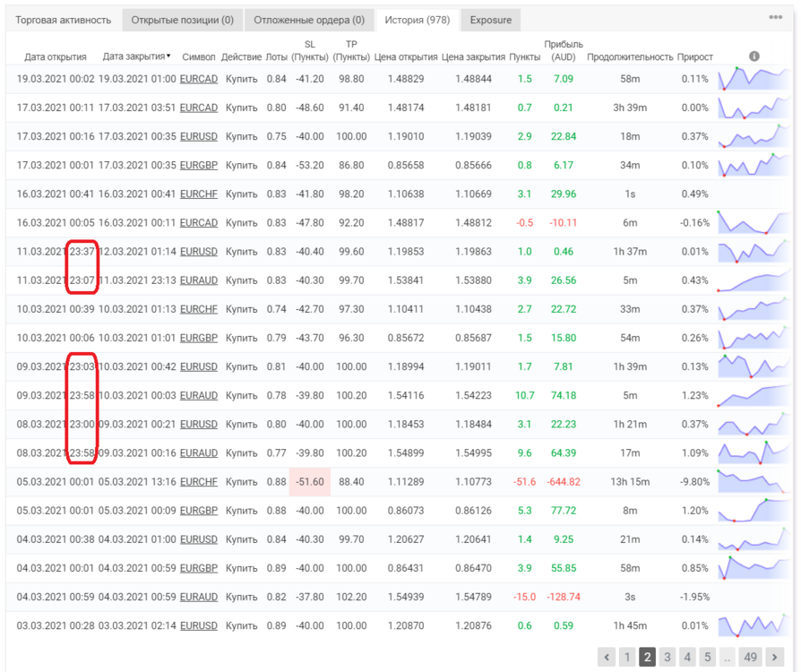This screenshot has height=672, width=801.
Task: Click close price 1.54995
Action: click(473, 453)
